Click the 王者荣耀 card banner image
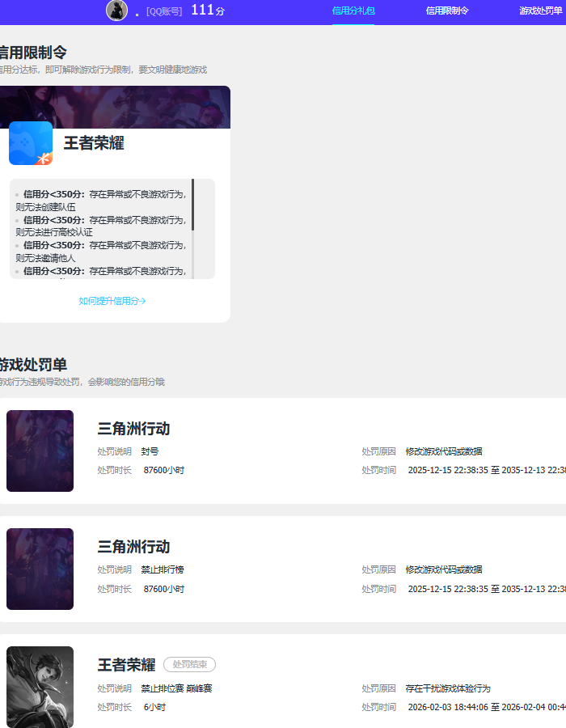Screen dimensions: 566x728 click(x=115, y=107)
